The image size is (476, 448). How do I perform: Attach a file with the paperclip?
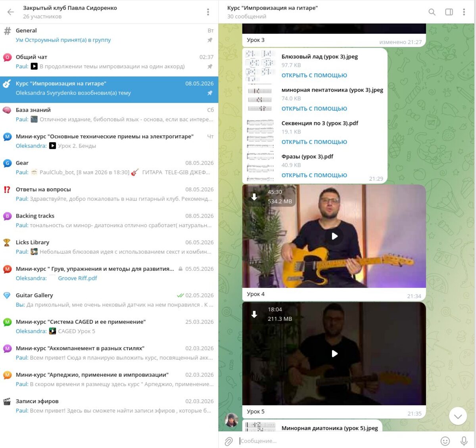pos(229,441)
